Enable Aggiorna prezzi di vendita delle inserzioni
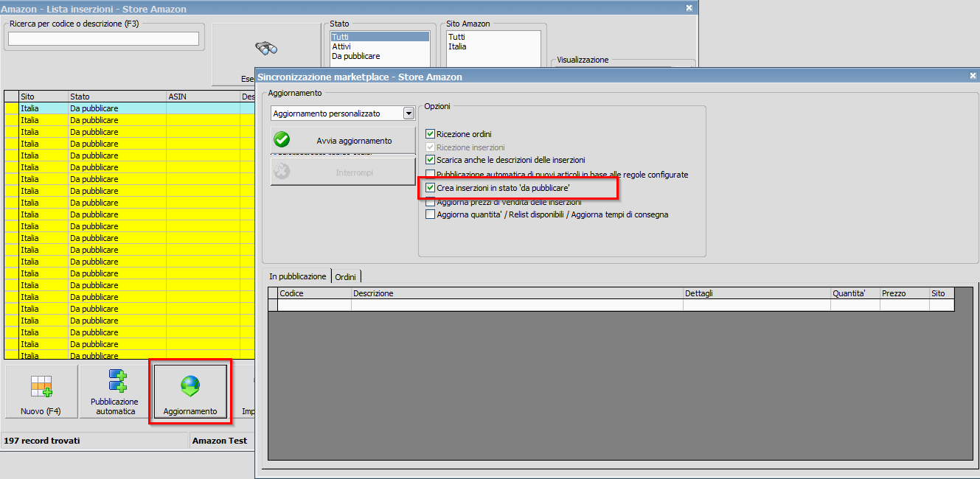980x479 pixels. pos(431,202)
